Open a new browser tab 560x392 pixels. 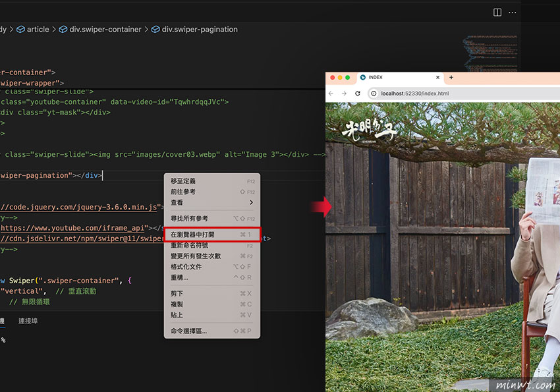pos(451,78)
